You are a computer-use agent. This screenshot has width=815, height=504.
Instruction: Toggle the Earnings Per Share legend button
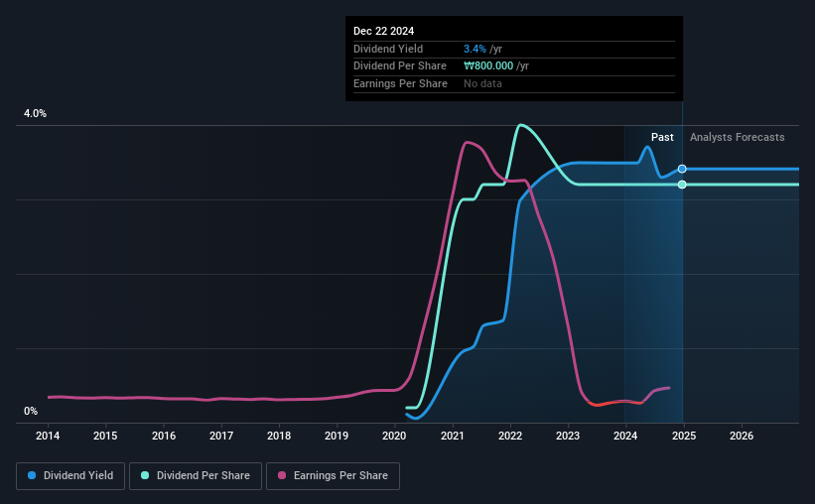[x=333, y=476]
